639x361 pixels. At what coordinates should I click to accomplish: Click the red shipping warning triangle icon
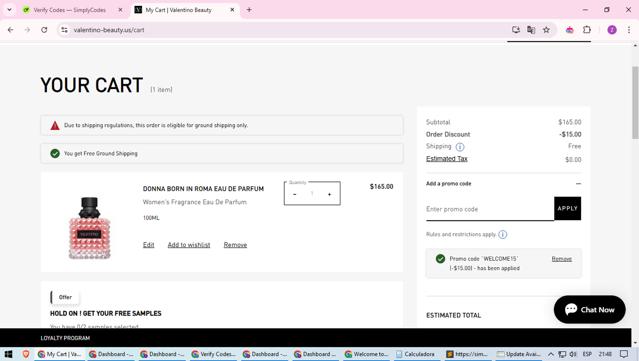[55, 125]
